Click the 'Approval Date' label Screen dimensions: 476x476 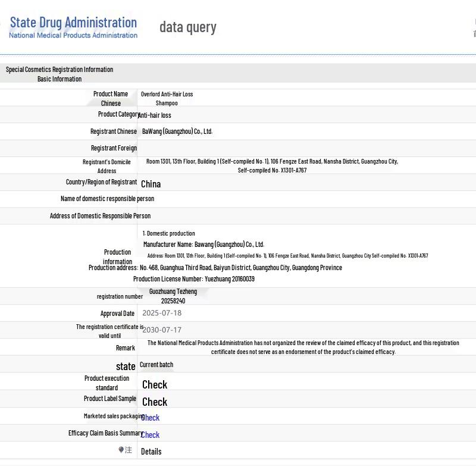coord(117,314)
